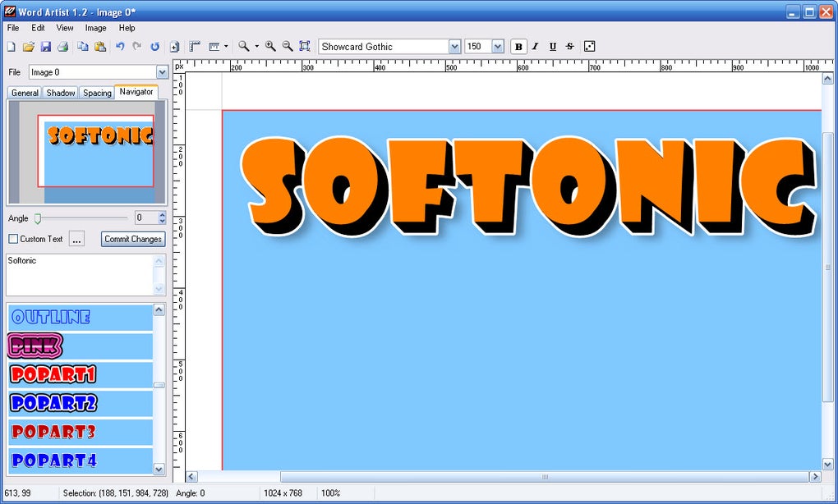The height and width of the screenshot is (504, 838).
Task: Open the font size 150 dropdown
Action: click(498, 47)
